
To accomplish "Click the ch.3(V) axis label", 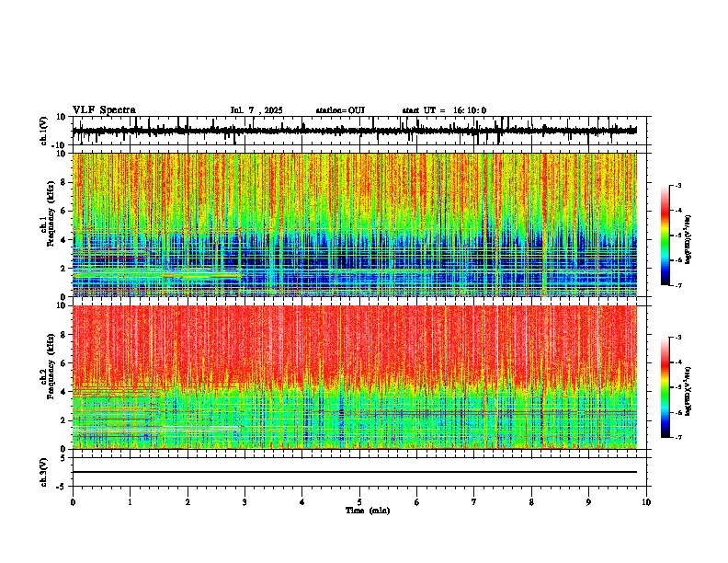I will (44, 472).
